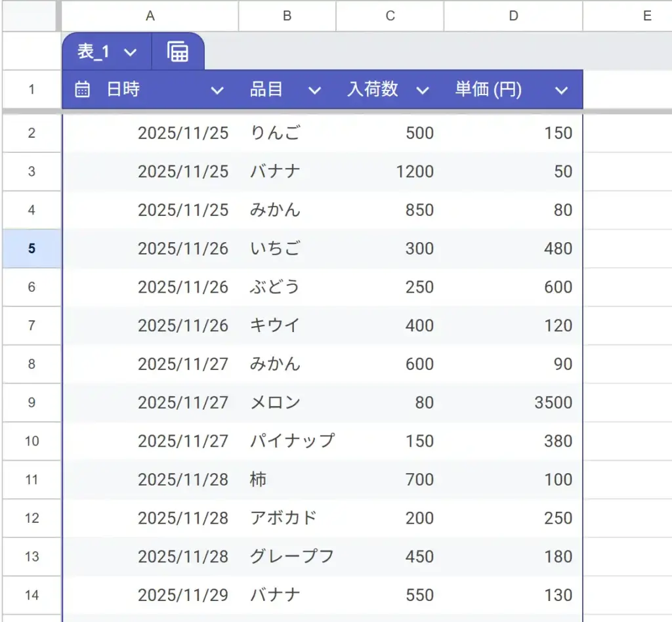The width and height of the screenshot is (672, 622).
Task: Click the table actions icon beside 表_1
Action: 178,51
